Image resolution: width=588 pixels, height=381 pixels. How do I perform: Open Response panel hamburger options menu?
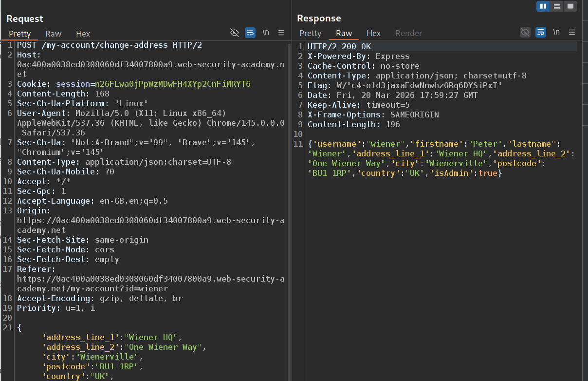pyautogui.click(x=572, y=32)
